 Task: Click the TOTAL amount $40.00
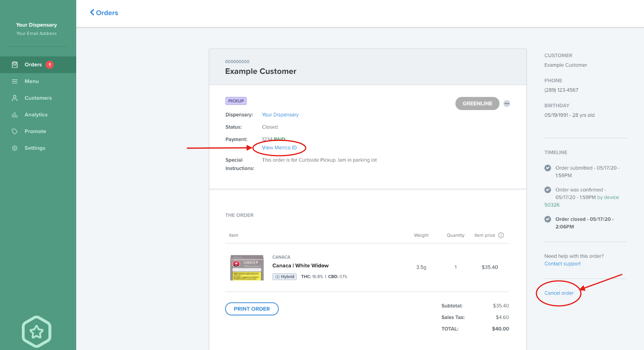tap(500, 329)
